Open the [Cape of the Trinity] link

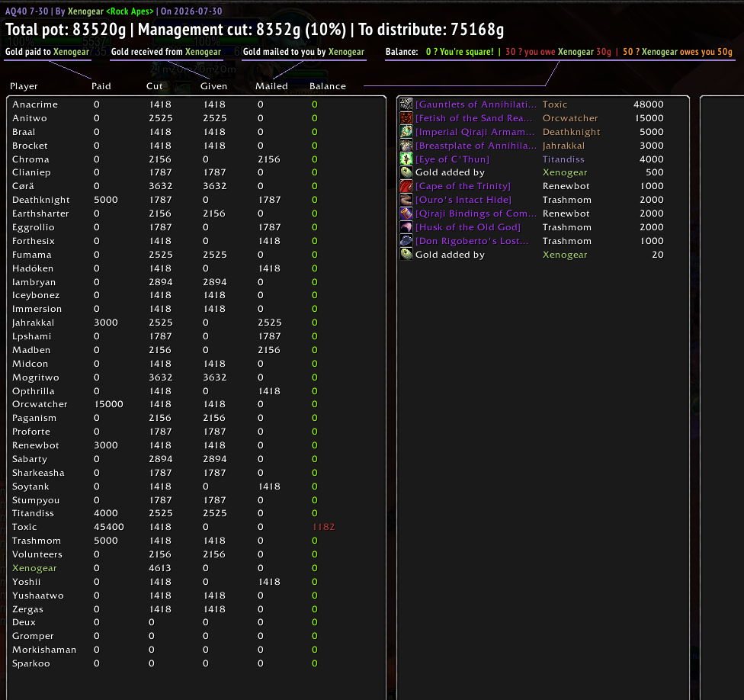coord(463,186)
